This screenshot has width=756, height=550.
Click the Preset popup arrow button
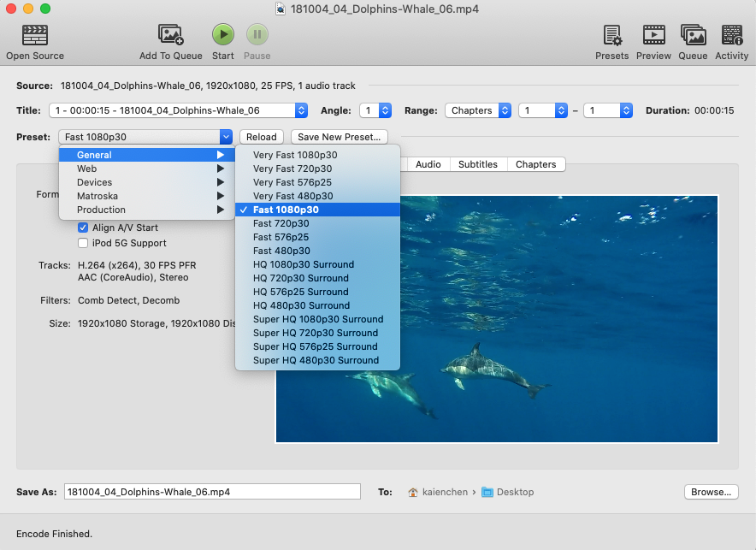[226, 137]
